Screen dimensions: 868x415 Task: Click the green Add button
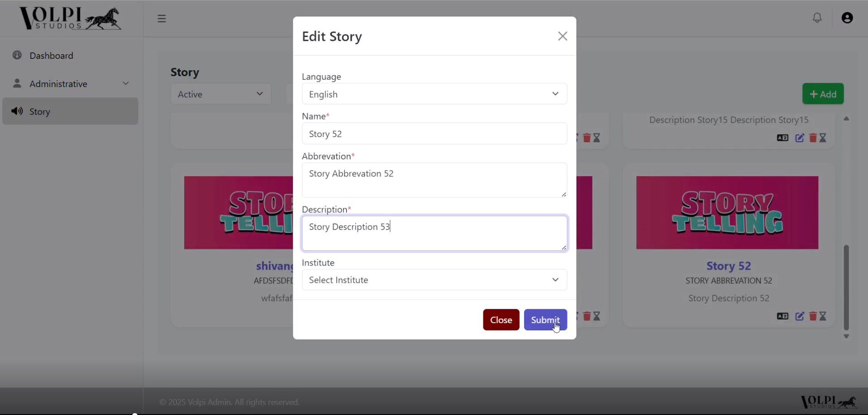(822, 94)
